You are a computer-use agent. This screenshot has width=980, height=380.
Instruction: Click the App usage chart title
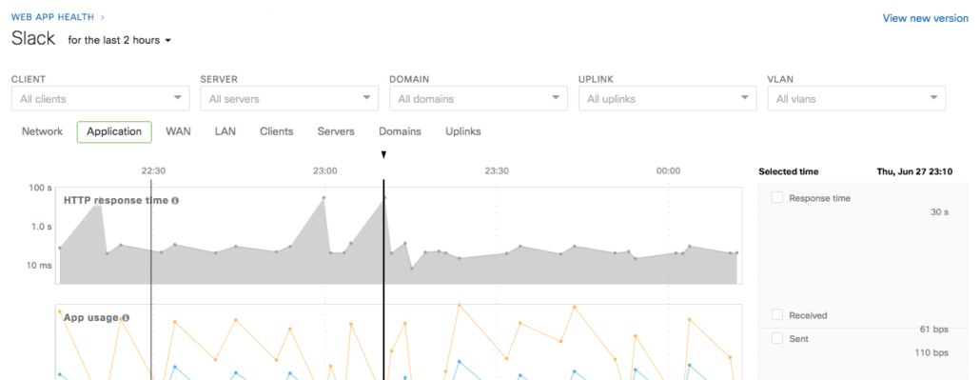click(91, 318)
